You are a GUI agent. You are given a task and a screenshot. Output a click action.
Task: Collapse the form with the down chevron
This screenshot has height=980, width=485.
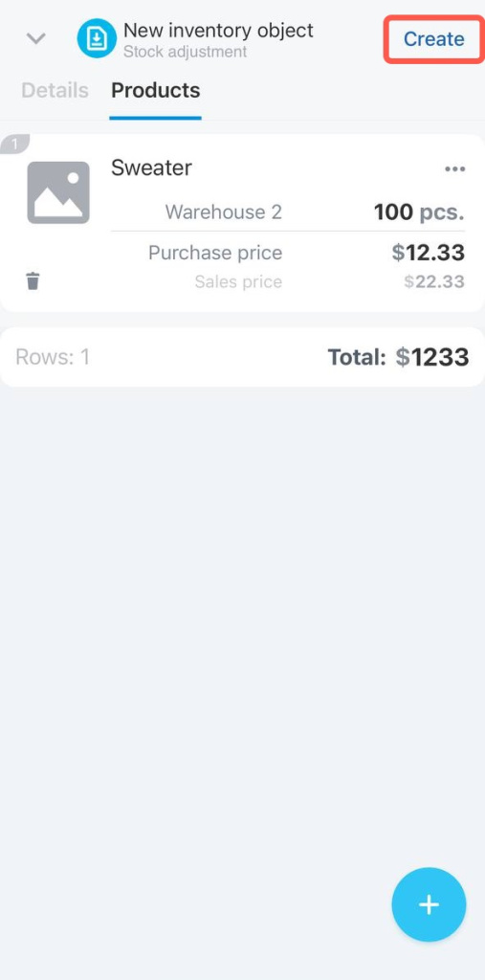point(35,38)
